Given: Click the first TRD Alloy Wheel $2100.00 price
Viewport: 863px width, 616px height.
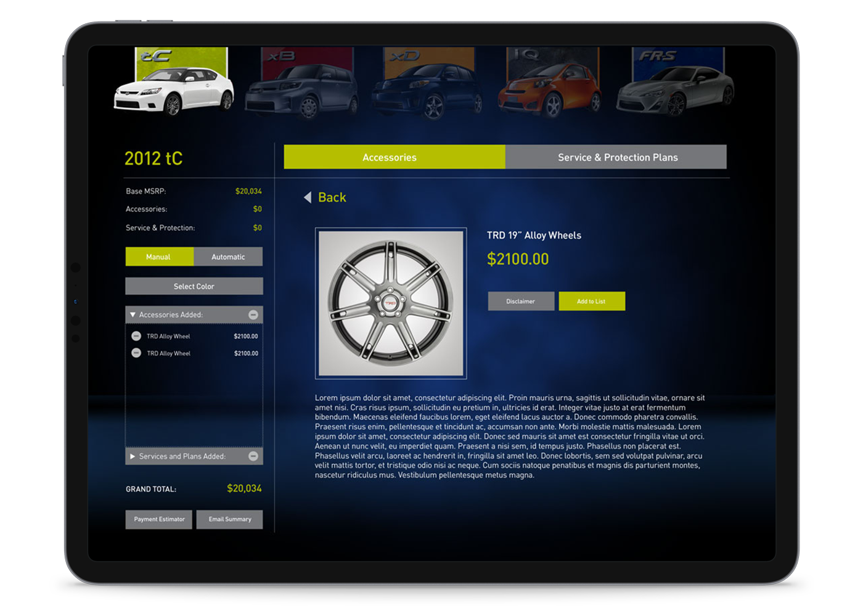Looking at the screenshot, I should (x=246, y=336).
